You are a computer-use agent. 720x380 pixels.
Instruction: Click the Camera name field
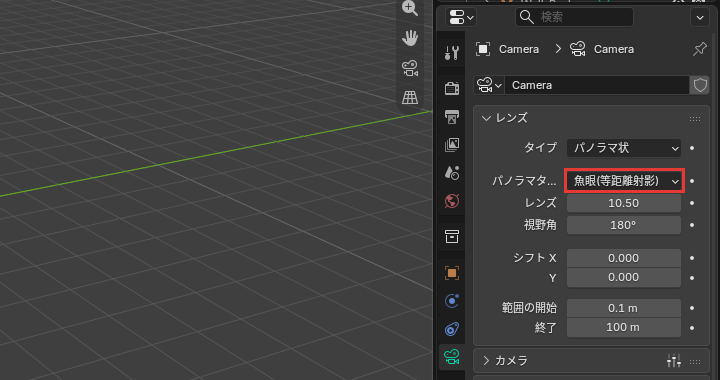coord(597,85)
